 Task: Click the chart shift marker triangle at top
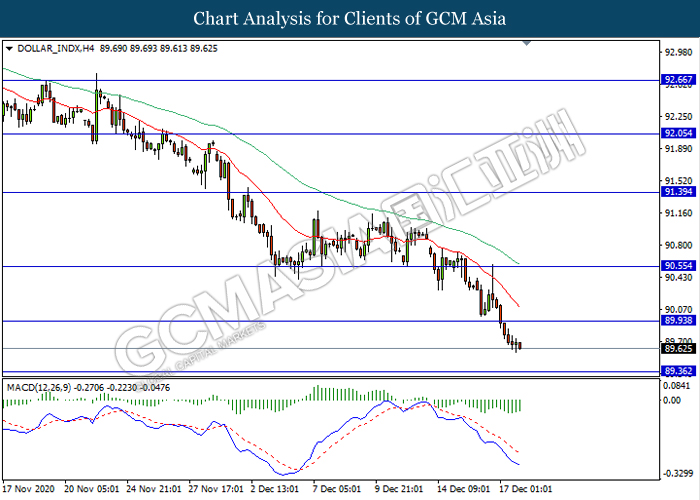(x=527, y=43)
